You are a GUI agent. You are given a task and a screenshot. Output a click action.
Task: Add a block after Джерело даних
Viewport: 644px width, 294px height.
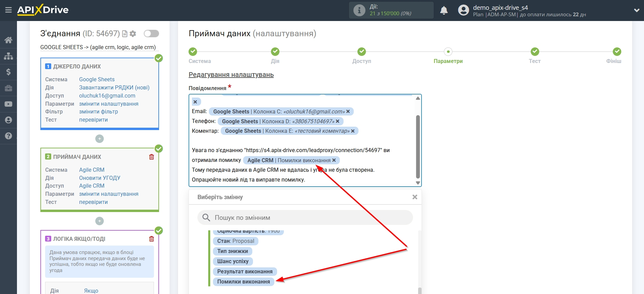[99, 139]
